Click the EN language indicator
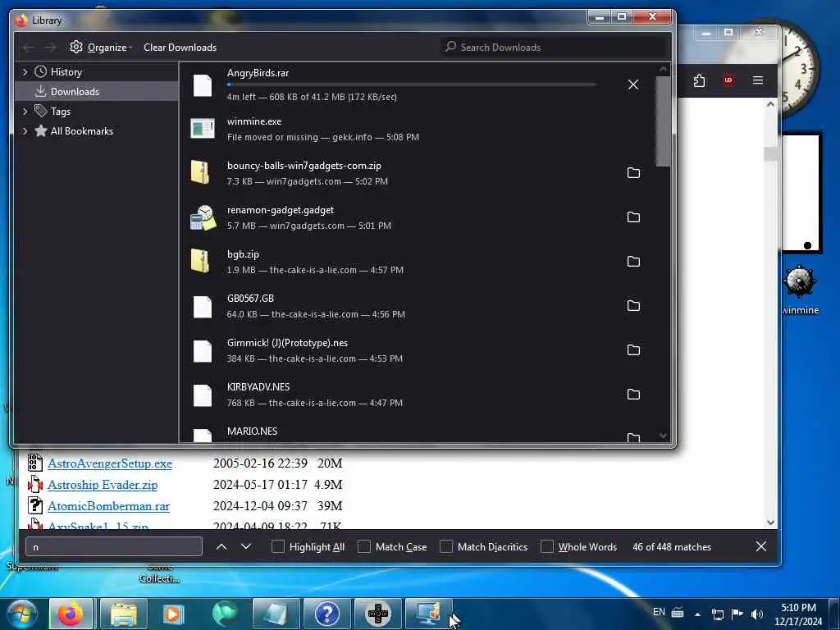The image size is (840, 630). click(x=659, y=612)
